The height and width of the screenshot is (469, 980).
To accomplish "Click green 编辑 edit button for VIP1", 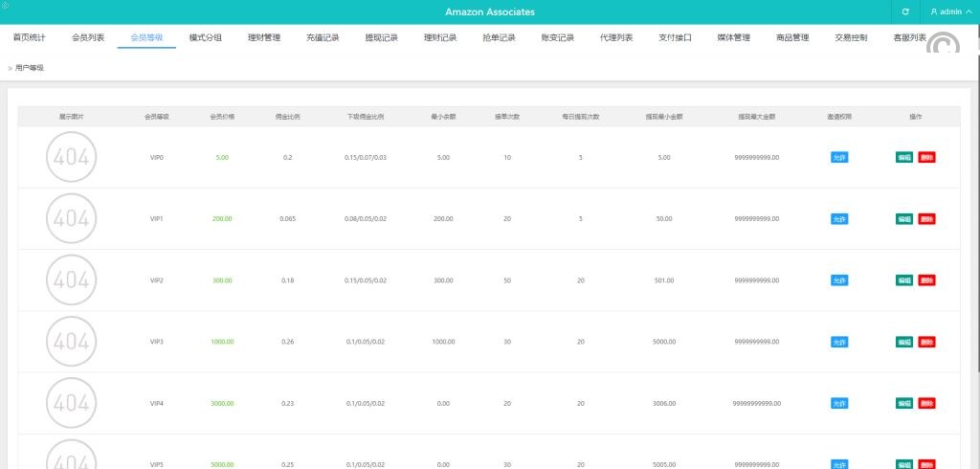I will point(903,219).
